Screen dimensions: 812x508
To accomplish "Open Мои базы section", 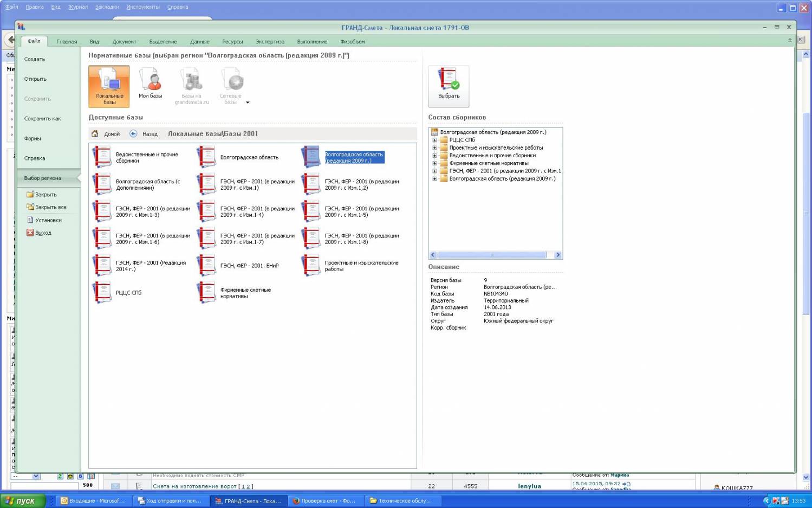I will click(x=150, y=81).
